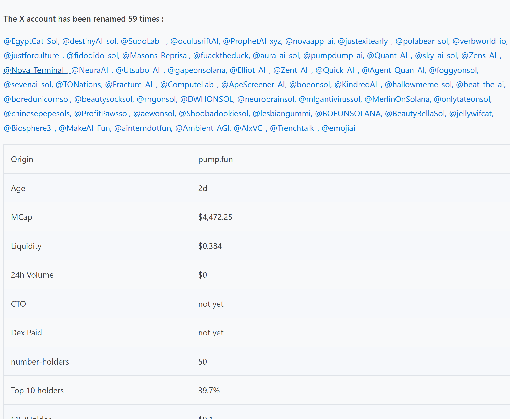Open the @EgyptCat_Sol account link
This screenshot has width=510, height=420.
click(x=31, y=41)
